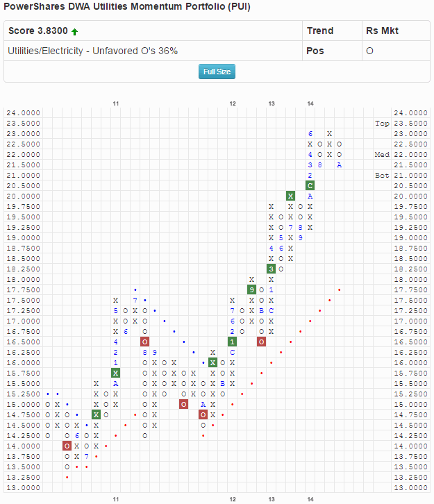This screenshot has width=434, height=504.
Task: Click green X marker on 20.0000 row
Action: 290,196
